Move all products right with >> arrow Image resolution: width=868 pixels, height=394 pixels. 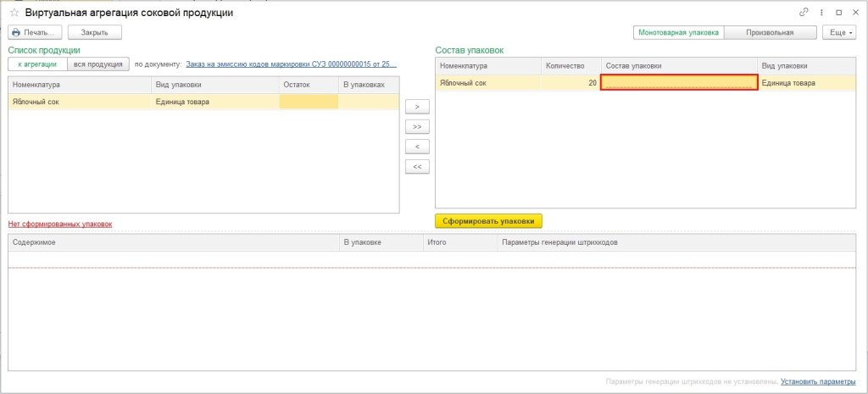[x=417, y=127]
